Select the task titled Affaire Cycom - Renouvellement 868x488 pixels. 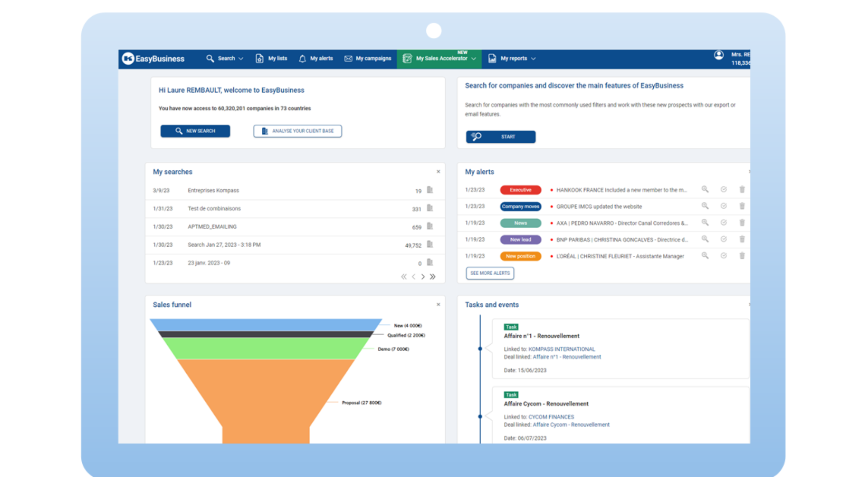click(546, 404)
